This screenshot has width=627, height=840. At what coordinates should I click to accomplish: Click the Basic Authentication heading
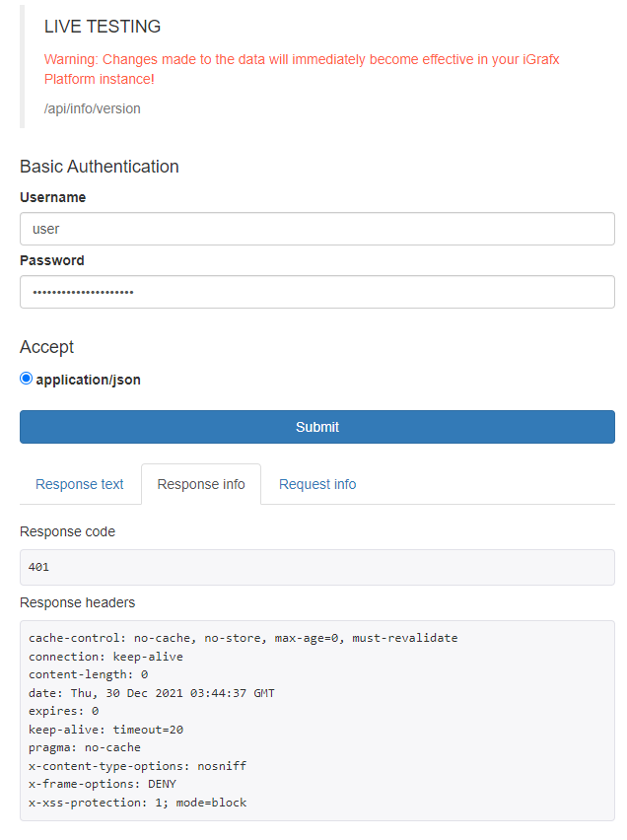pos(100,167)
